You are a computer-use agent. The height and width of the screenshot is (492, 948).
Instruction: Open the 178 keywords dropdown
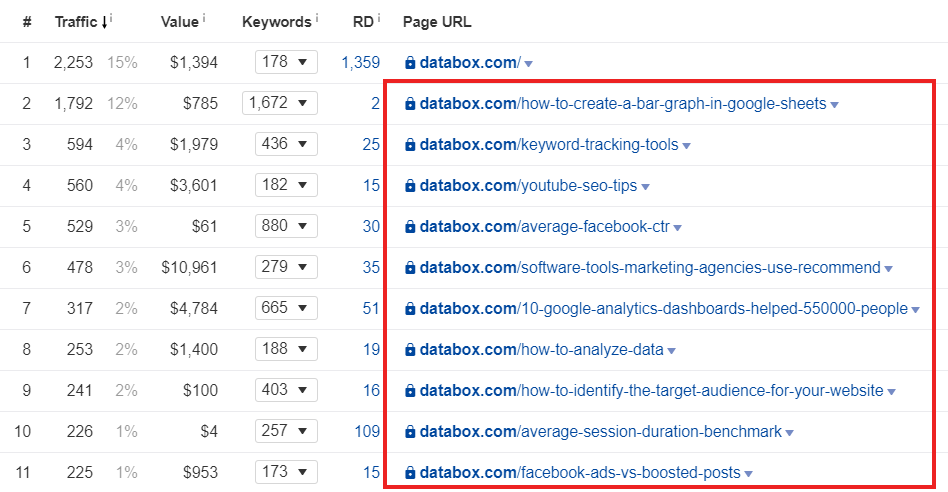click(x=286, y=62)
